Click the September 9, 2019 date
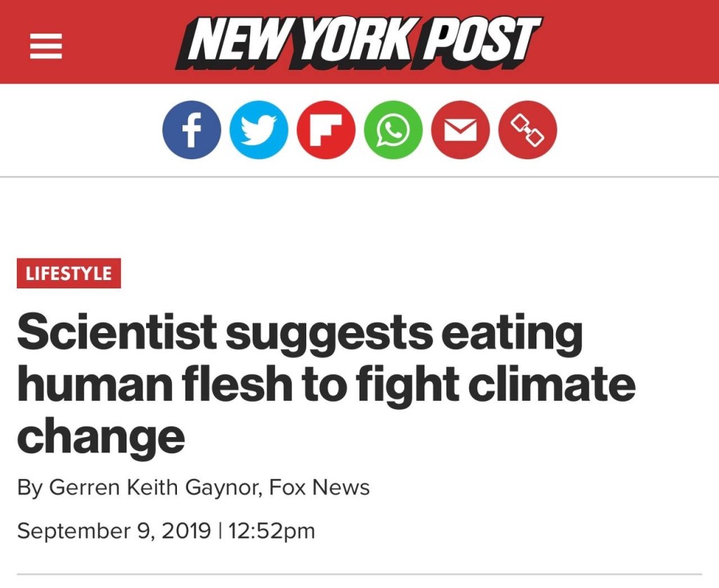 pos(114,530)
